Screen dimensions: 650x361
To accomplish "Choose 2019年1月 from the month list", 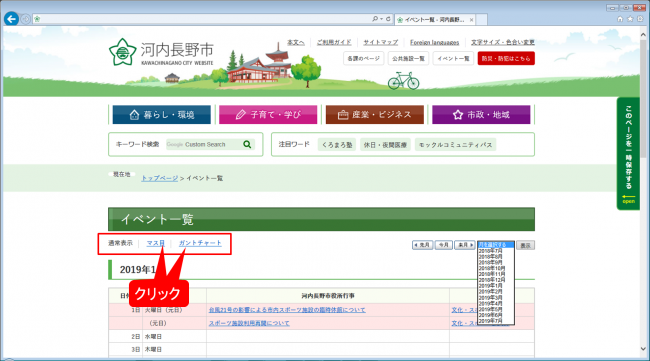I will (496, 286).
